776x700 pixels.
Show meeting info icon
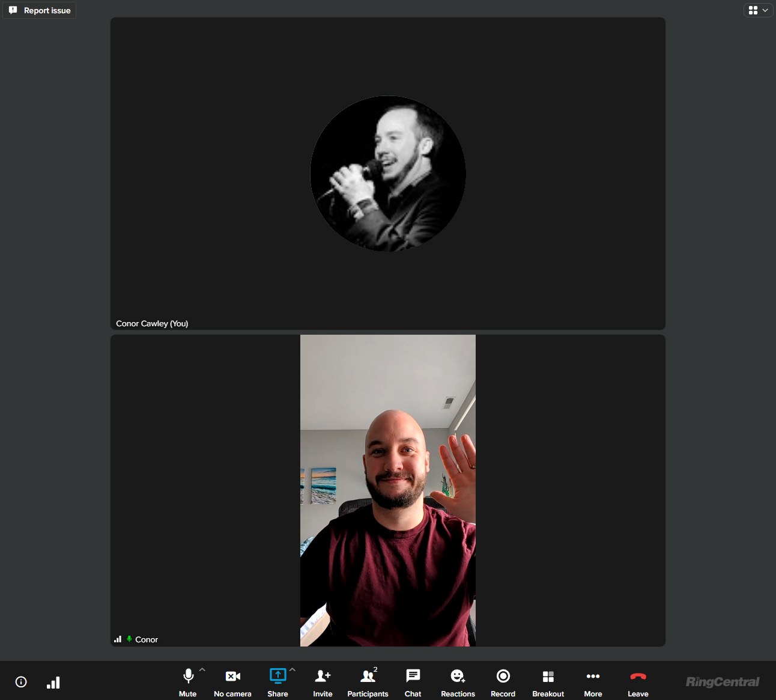21,682
